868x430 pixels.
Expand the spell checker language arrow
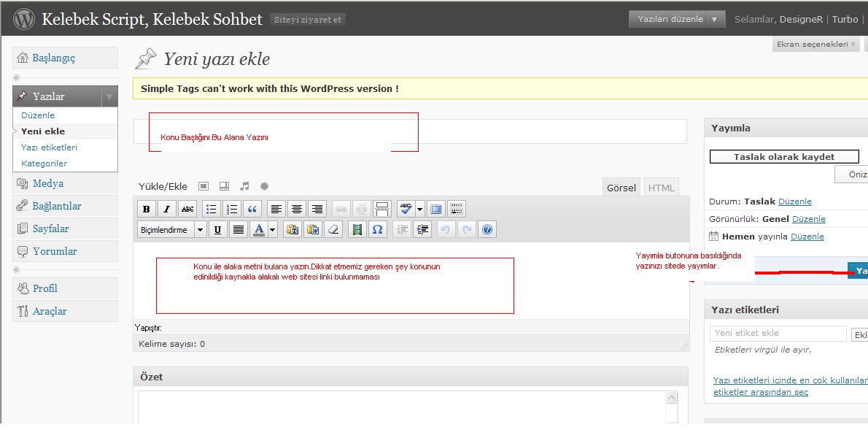[419, 209]
